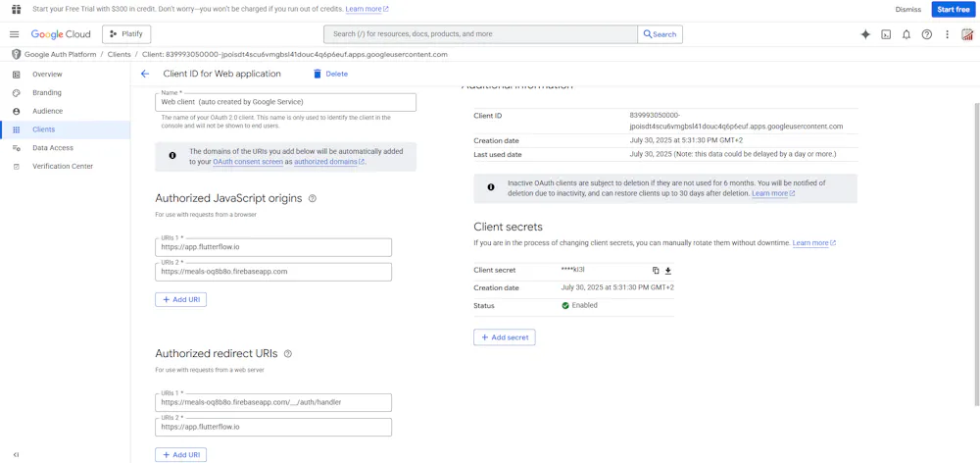Open the Branding sidebar item
The width and height of the screenshot is (980, 463).
[x=46, y=93]
